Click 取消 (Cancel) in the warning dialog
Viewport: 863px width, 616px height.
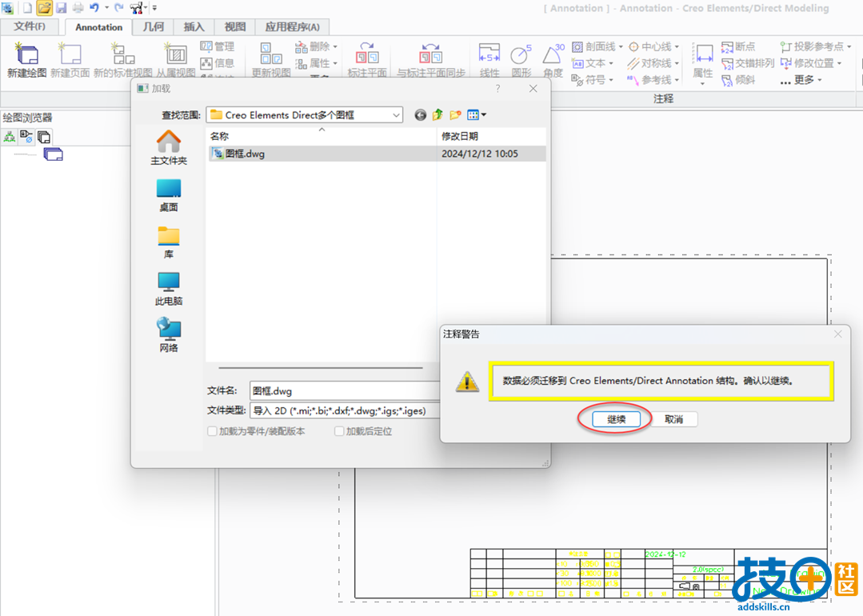673,419
